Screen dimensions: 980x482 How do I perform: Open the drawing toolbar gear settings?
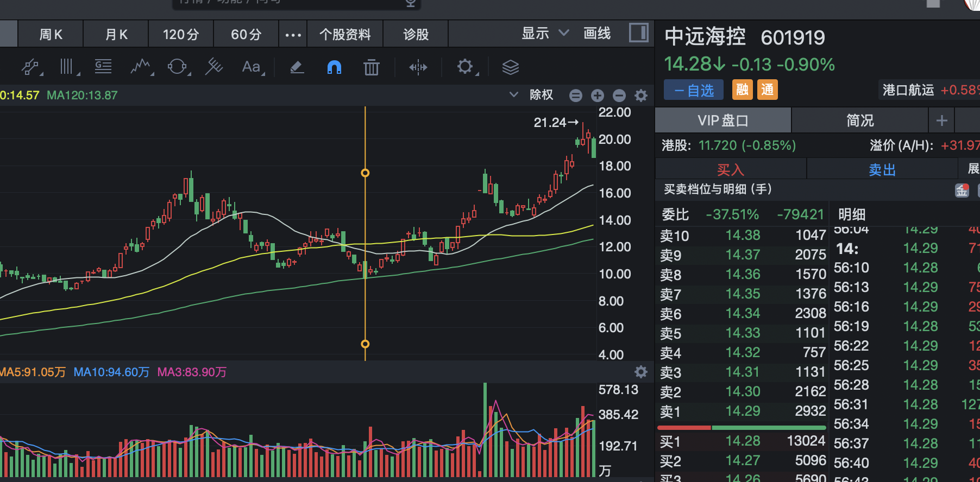[465, 67]
